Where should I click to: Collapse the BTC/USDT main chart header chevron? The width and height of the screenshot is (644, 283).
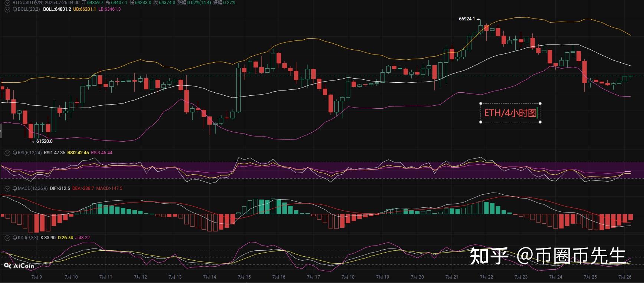click(x=7, y=3)
